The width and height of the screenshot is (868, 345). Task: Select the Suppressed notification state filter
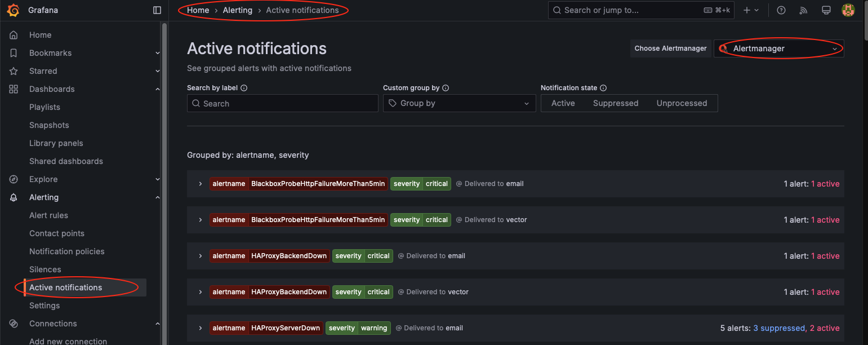click(x=615, y=103)
